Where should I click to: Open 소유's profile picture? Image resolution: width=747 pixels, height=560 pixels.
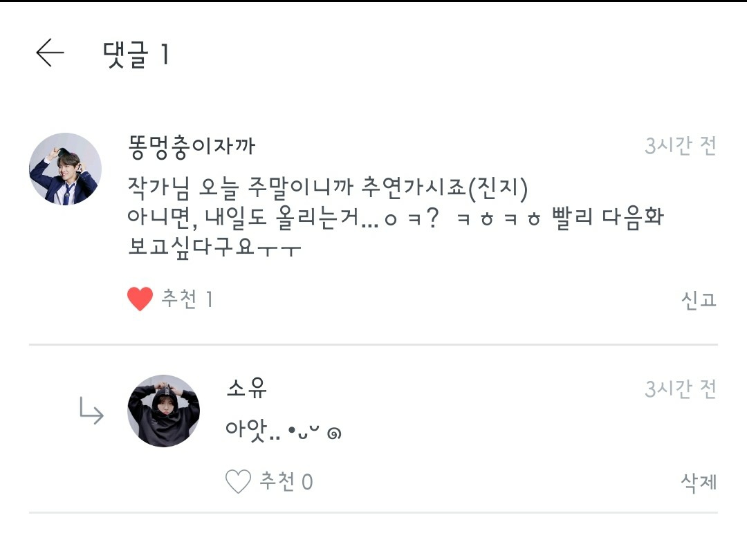coord(164,411)
